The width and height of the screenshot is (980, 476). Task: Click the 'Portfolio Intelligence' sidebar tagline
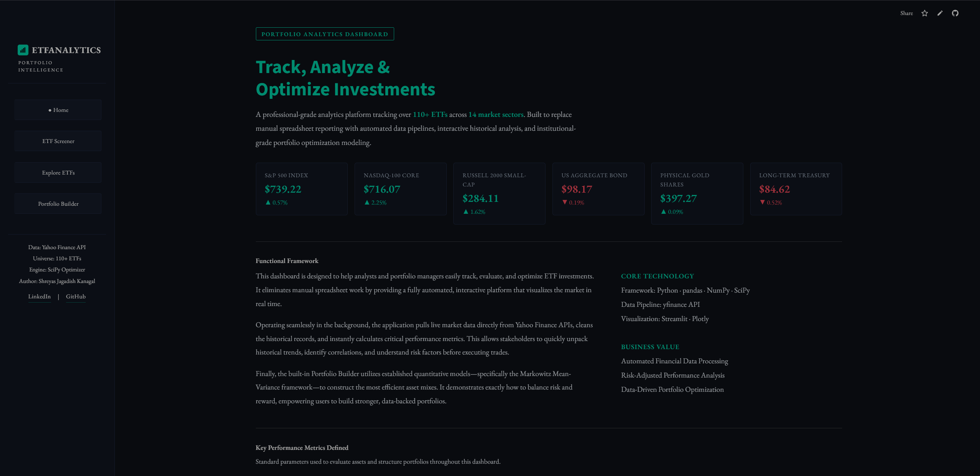click(x=41, y=66)
